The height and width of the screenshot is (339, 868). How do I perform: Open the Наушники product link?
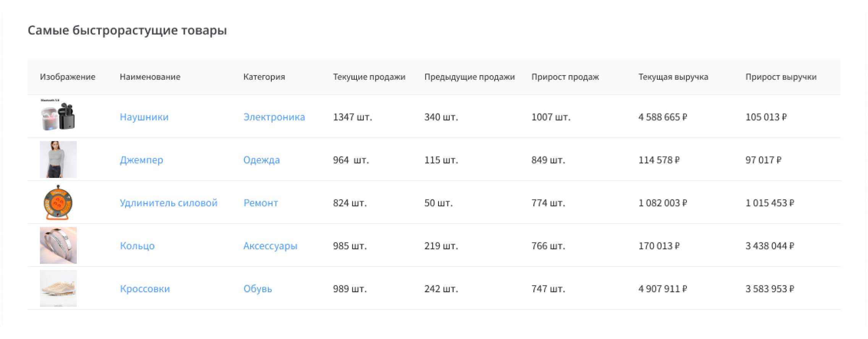pyautogui.click(x=144, y=117)
